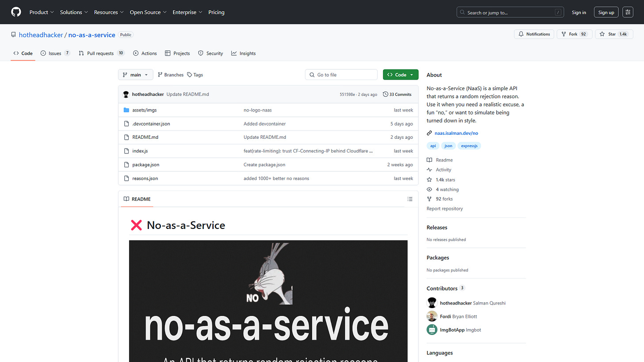Open the 33 Commits link
This screenshot has height=362, width=644.
pos(397,94)
